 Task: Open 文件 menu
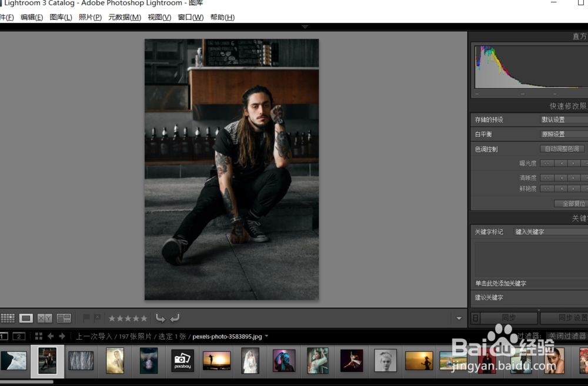coord(6,17)
